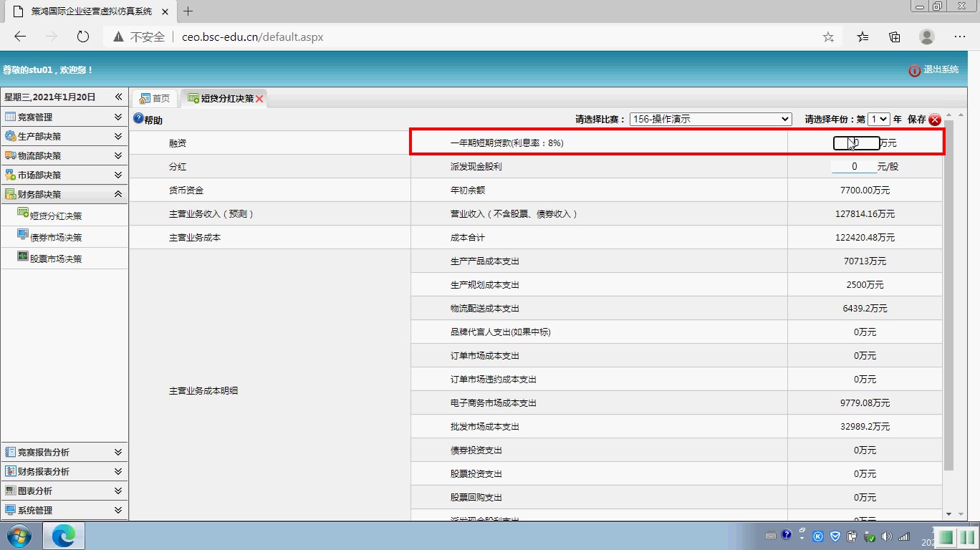Image resolution: width=980 pixels, height=550 pixels.
Task: Expand the 市场部决策 section chevron
Action: pyautogui.click(x=118, y=175)
